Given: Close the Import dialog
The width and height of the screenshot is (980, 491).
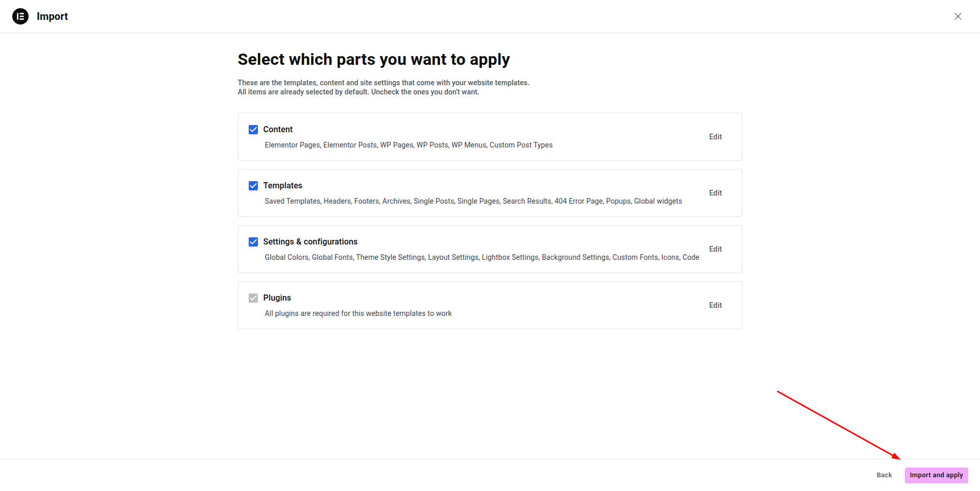Looking at the screenshot, I should [x=958, y=16].
